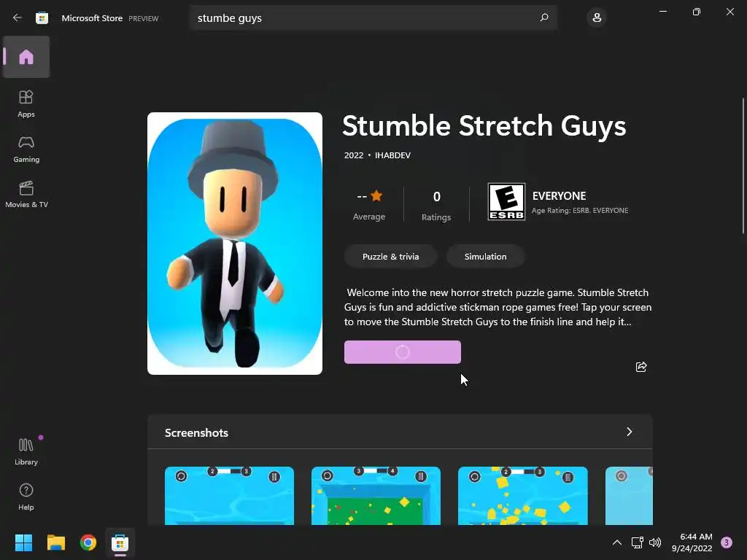Click the search magnifier icon
Viewport: 747px width, 560px height.
tap(544, 17)
